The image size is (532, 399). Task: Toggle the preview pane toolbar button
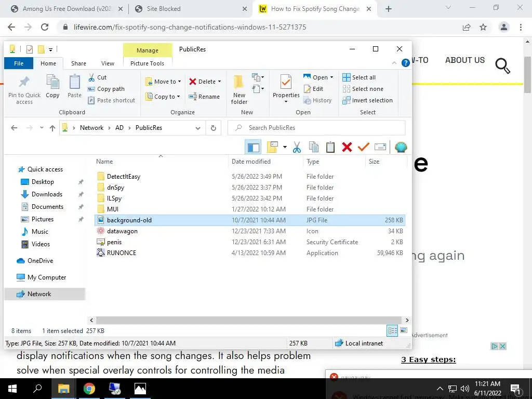coord(253,147)
